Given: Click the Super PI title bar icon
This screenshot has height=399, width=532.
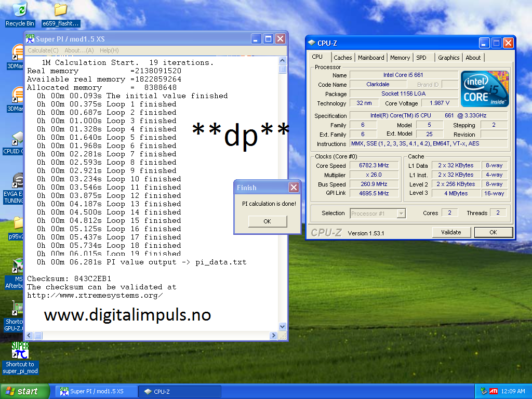Looking at the screenshot, I should (x=30, y=38).
